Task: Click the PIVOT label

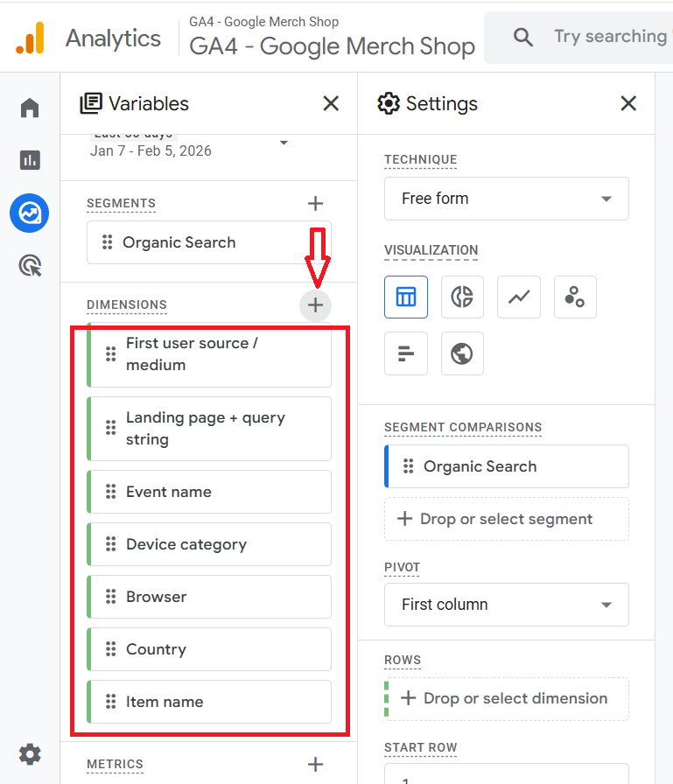Action: tap(402, 568)
